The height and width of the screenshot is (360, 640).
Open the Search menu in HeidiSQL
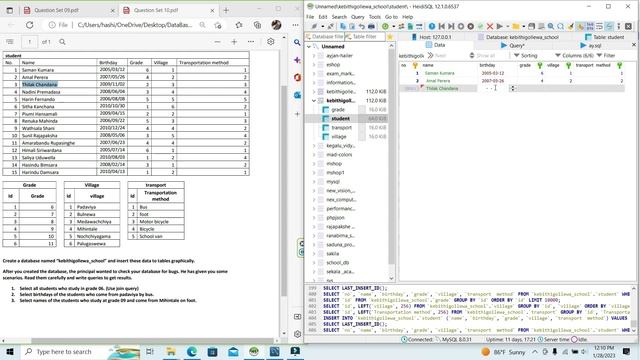coord(339,17)
